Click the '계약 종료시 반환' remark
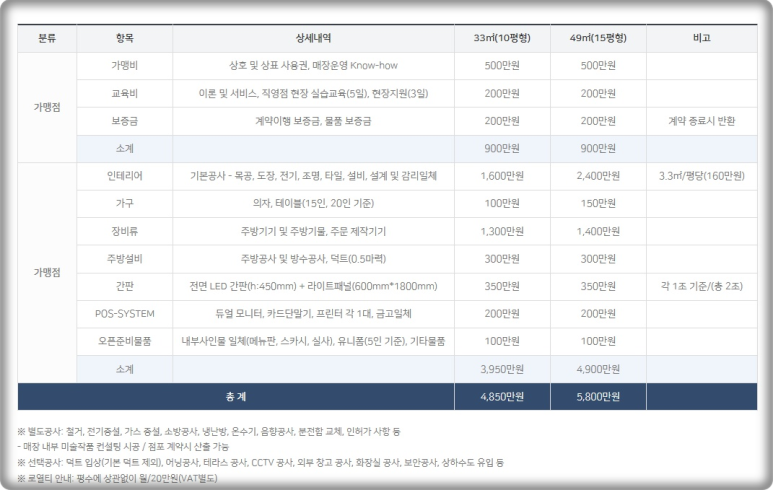 click(x=702, y=121)
